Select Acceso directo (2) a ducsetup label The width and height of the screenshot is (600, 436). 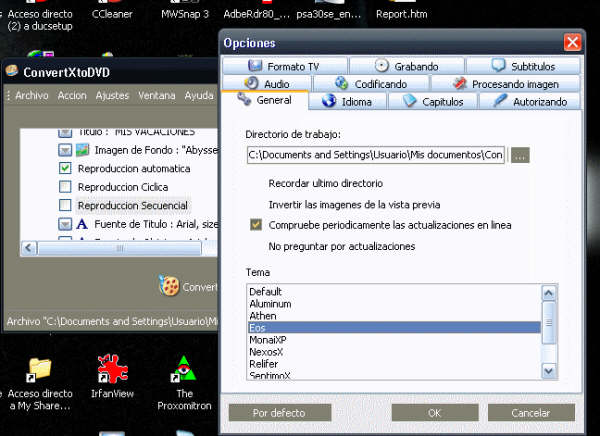point(40,20)
